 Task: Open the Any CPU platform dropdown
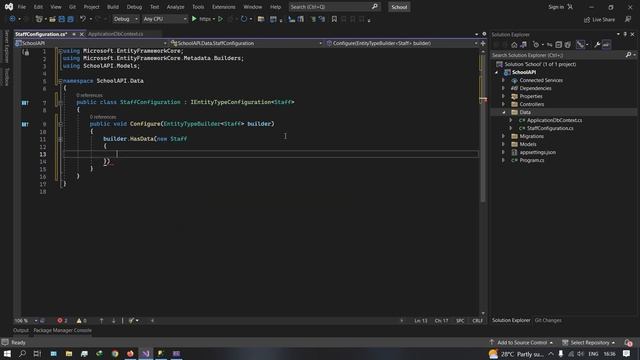click(164, 19)
